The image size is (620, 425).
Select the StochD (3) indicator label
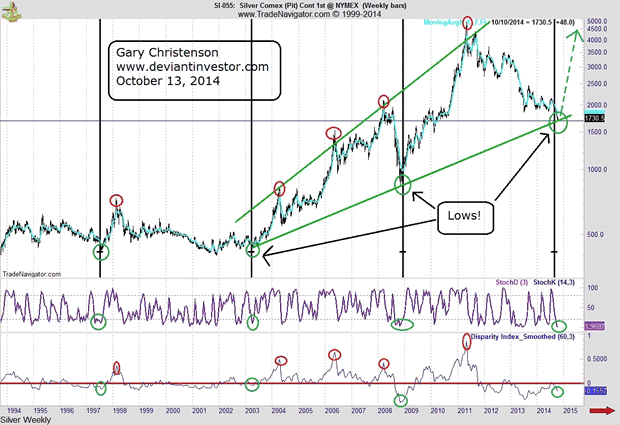point(512,283)
